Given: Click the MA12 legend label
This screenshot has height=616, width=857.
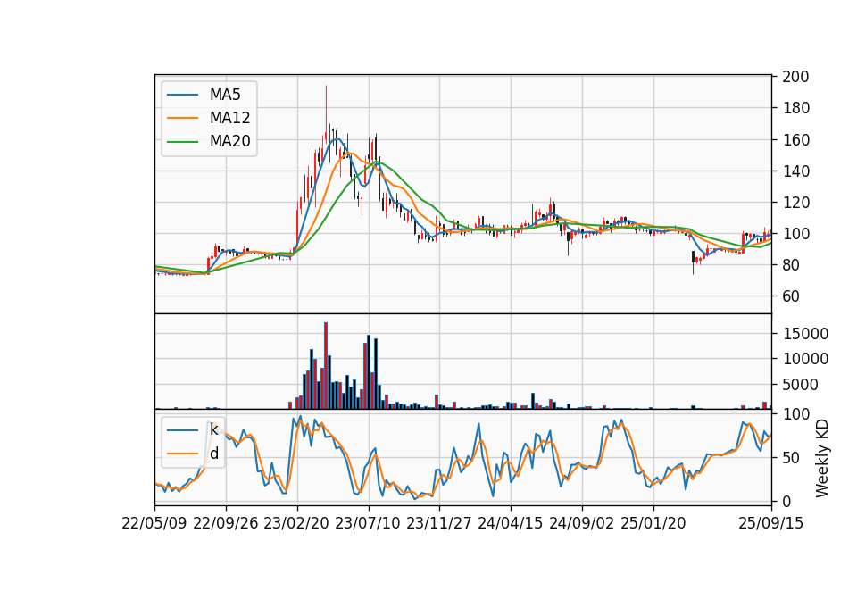Looking at the screenshot, I should coord(229,118).
